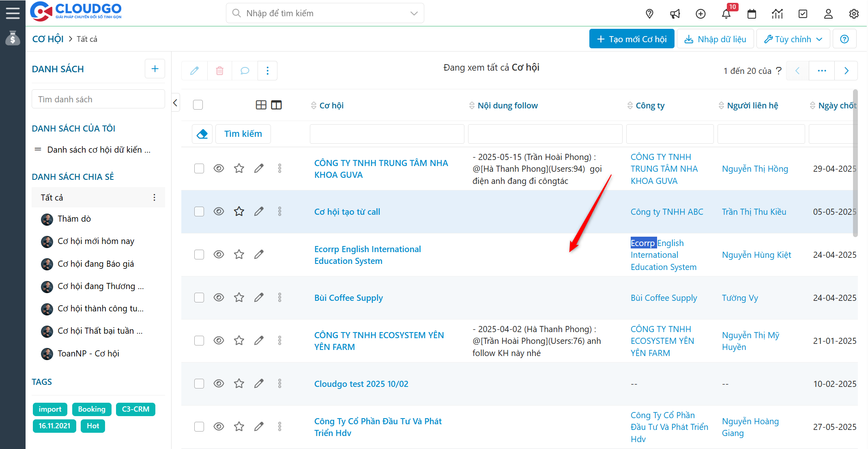Collapse the left list sidebar panel
The height and width of the screenshot is (449, 868).
[175, 103]
